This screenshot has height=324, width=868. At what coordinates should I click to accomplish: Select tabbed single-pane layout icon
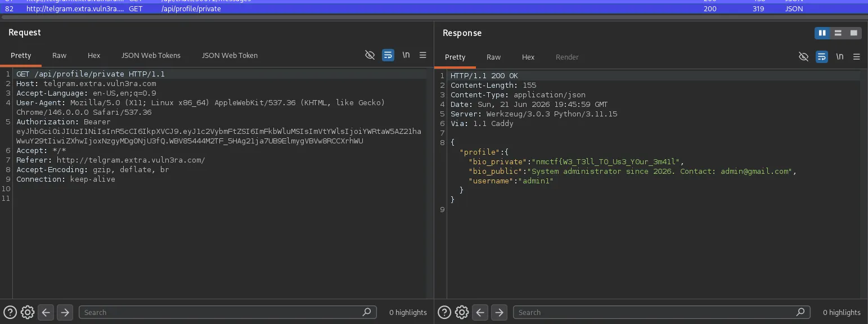854,33
